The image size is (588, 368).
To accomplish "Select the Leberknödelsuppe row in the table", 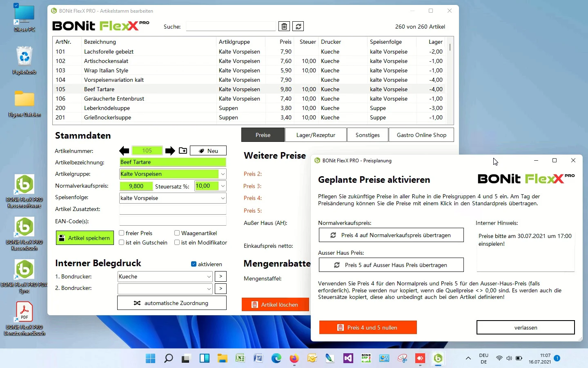I will click(x=163, y=108).
